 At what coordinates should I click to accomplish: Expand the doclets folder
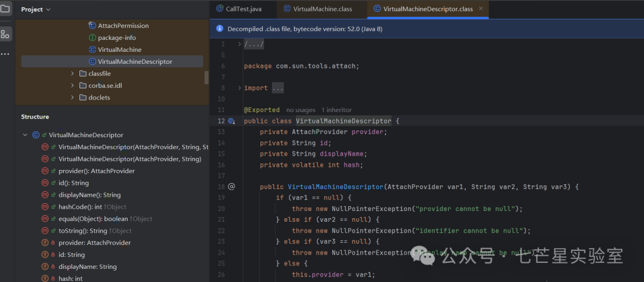coord(72,97)
